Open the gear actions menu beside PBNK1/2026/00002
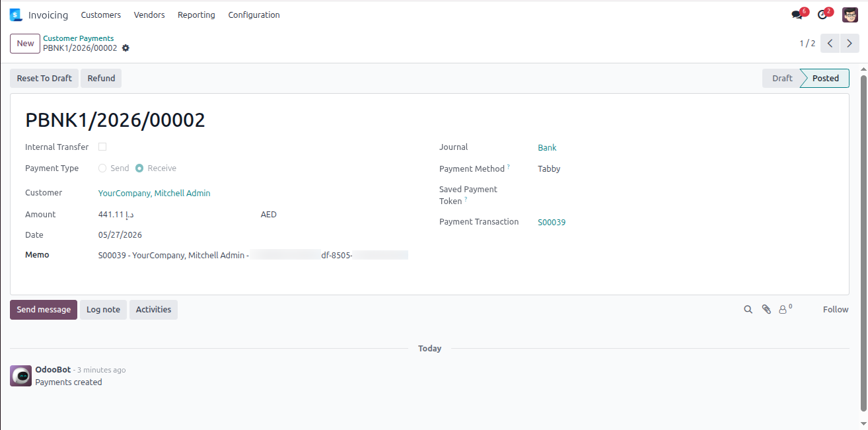Image resolution: width=868 pixels, height=430 pixels. (126, 48)
